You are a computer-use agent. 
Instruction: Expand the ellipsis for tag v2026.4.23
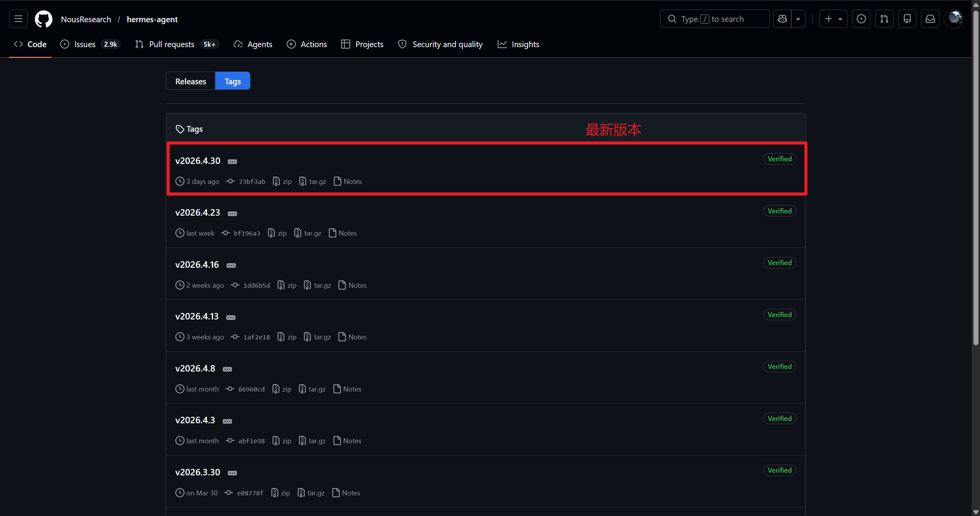(x=232, y=214)
